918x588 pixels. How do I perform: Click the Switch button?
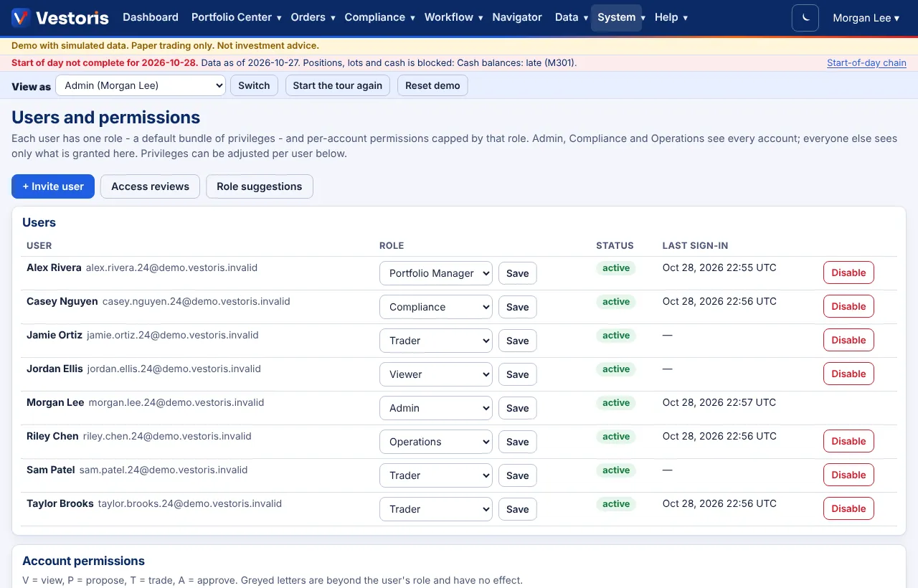254,85
